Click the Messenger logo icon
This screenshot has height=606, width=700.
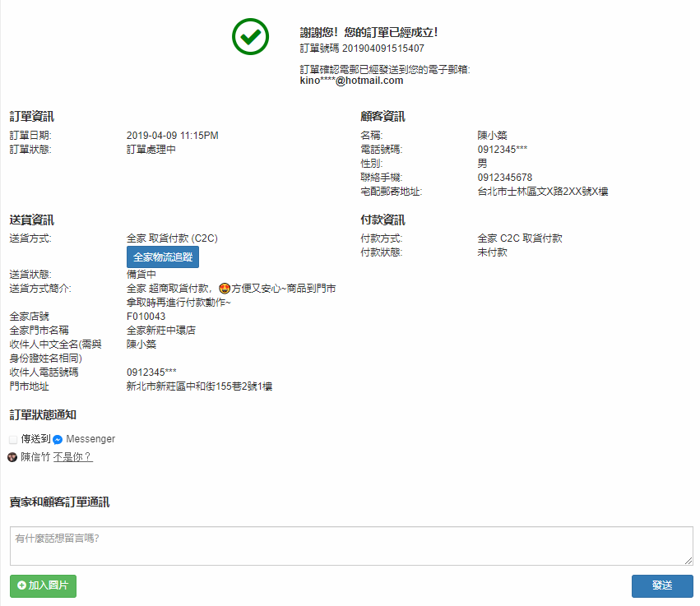pyautogui.click(x=58, y=440)
